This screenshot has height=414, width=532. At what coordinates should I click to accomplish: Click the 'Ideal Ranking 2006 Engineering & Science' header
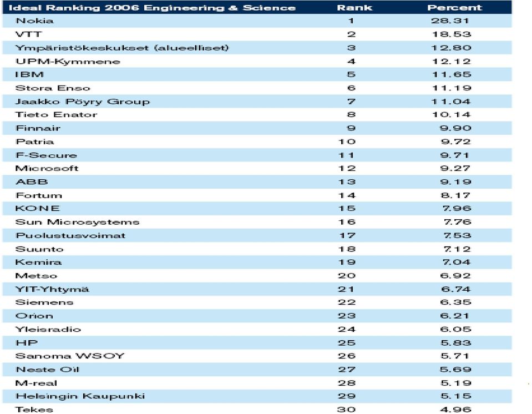(152, 8)
